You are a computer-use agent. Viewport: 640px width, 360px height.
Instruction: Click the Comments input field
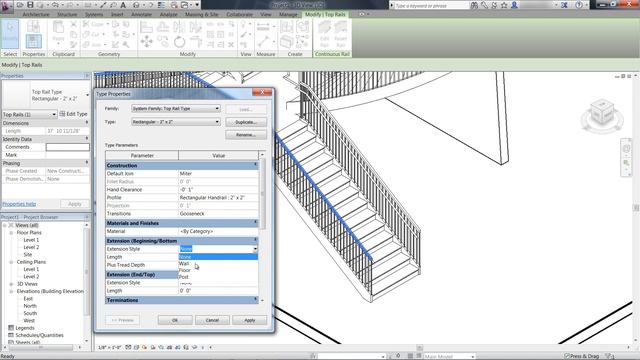tap(67, 147)
